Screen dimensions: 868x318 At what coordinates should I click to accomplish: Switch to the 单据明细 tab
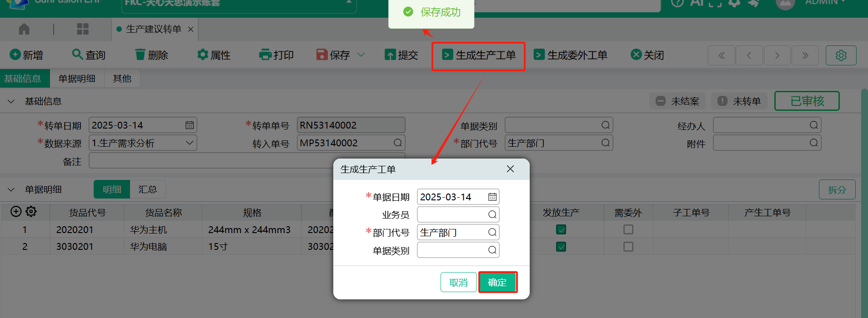pyautogui.click(x=77, y=79)
